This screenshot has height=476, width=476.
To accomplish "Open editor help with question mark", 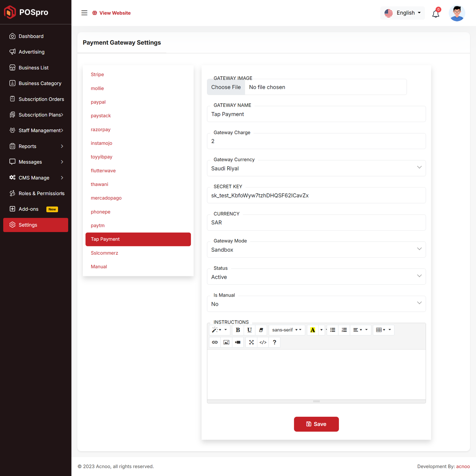I will click(x=274, y=342).
